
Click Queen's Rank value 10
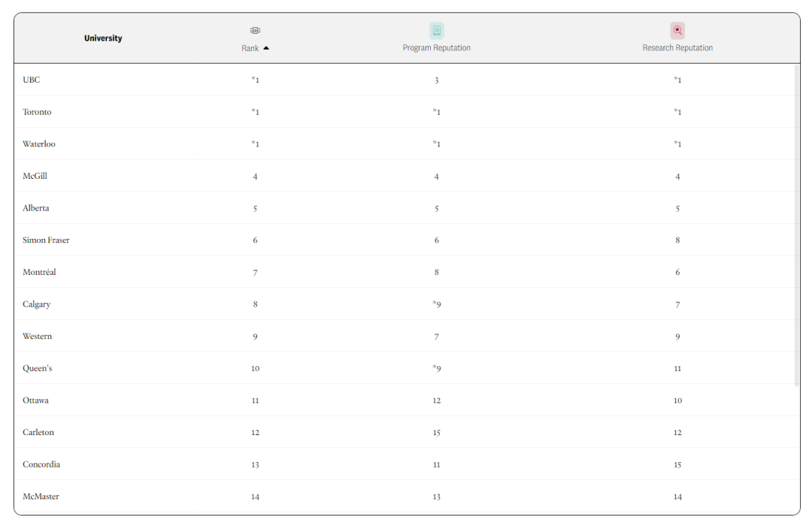click(x=256, y=368)
